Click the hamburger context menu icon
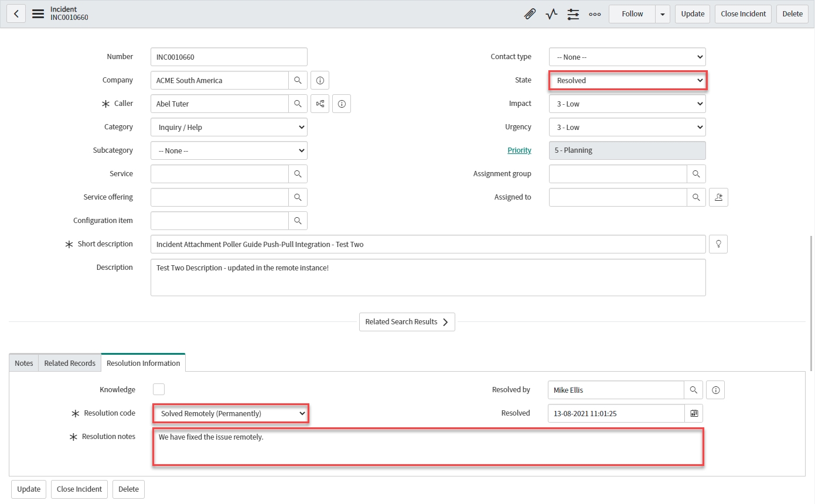This screenshot has height=504, width=815. (38, 14)
